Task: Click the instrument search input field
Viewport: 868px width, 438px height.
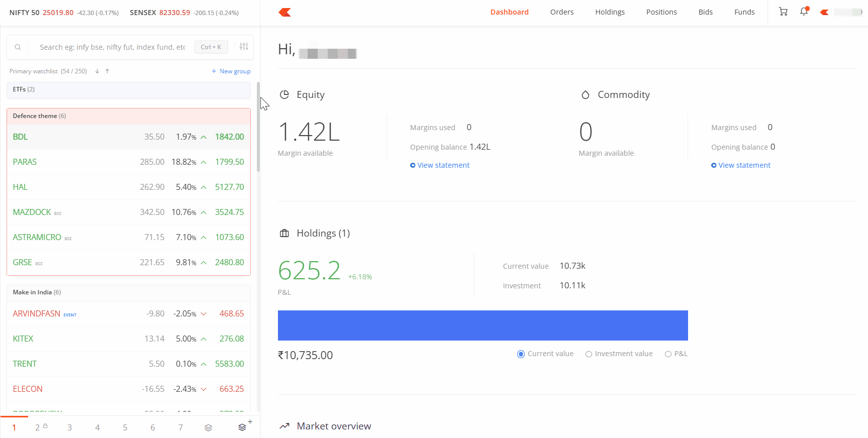Action: point(112,47)
